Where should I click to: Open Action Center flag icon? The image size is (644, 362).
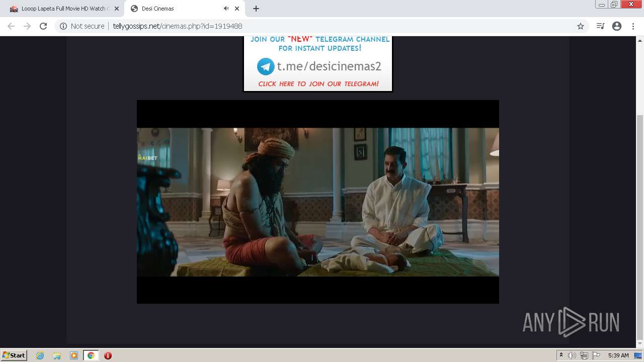[596, 355]
